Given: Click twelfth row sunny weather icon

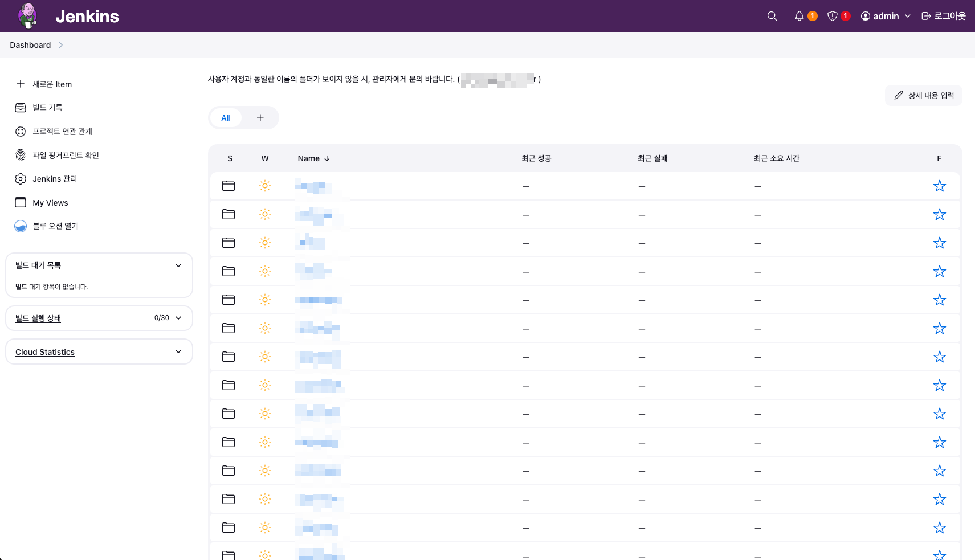Looking at the screenshot, I should click(x=265, y=499).
